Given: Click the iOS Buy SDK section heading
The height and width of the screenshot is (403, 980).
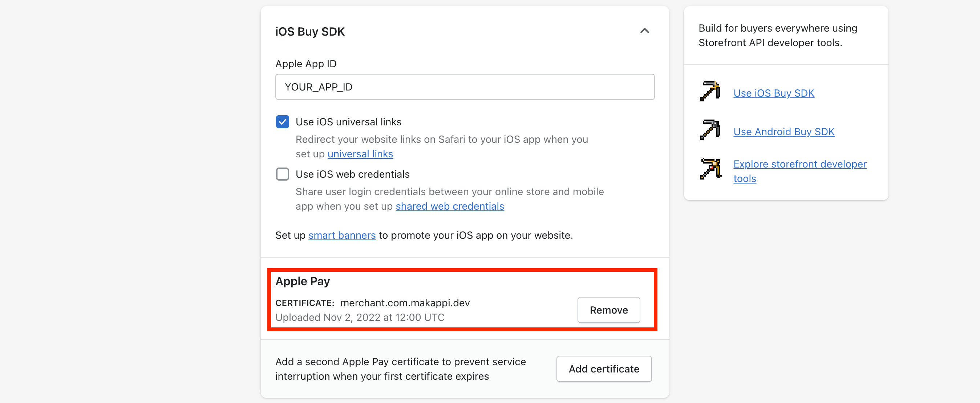Looking at the screenshot, I should click(310, 32).
